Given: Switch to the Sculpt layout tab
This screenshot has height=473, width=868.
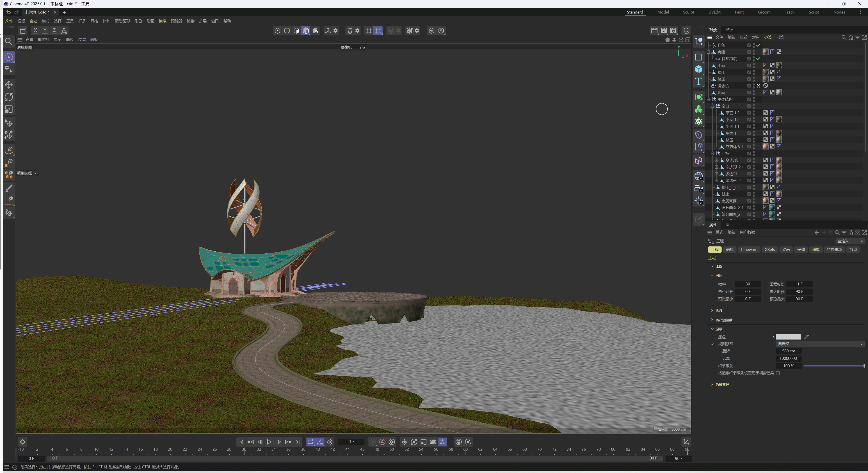Looking at the screenshot, I should (x=688, y=12).
